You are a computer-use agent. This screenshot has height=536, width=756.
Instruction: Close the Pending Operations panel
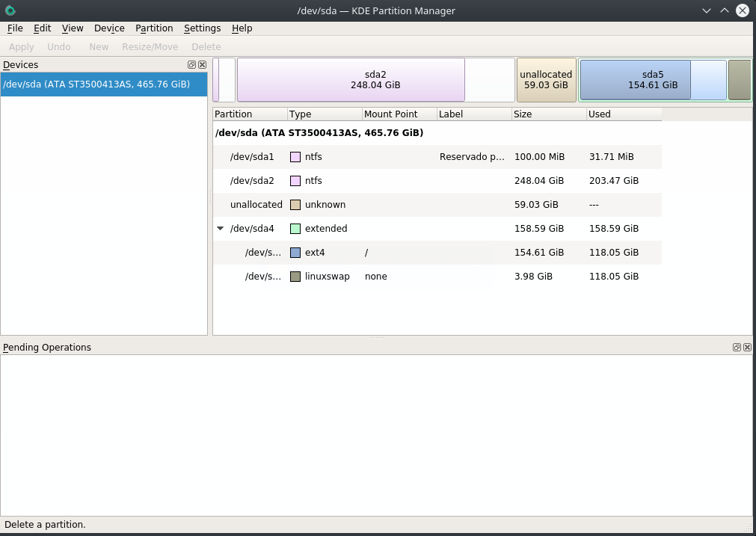pos(747,348)
